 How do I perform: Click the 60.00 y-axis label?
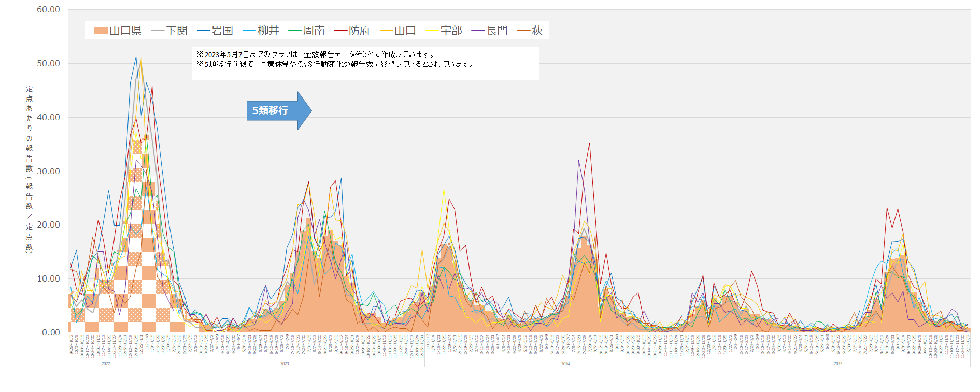coord(48,10)
